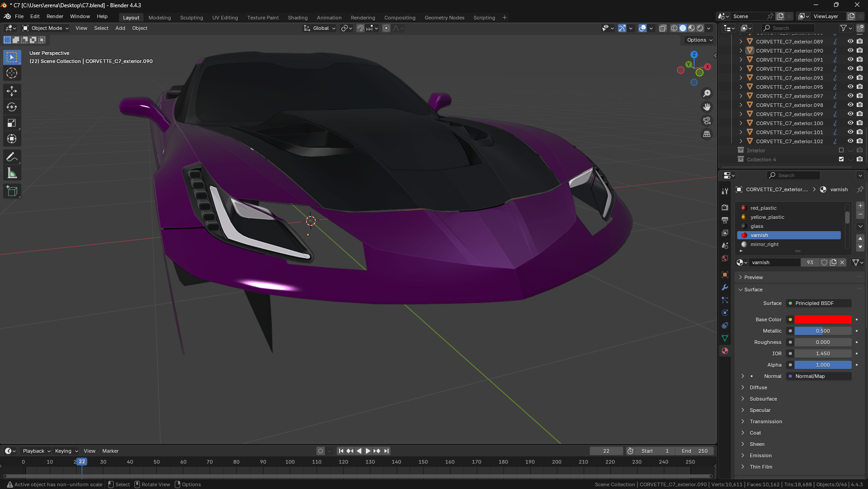Image resolution: width=868 pixels, height=489 pixels.
Task: Enable the Interior collection checkbox
Action: [x=841, y=150]
